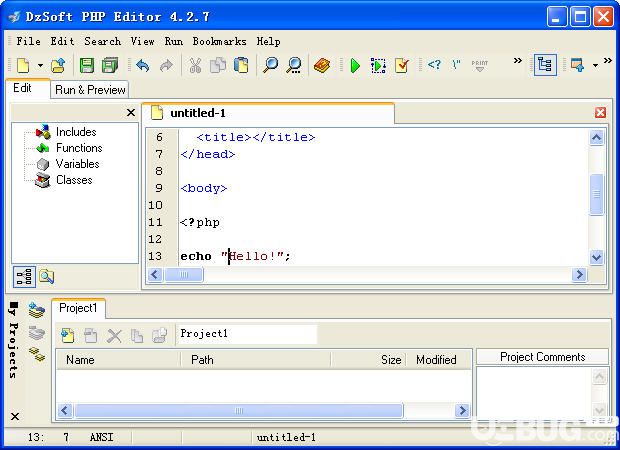Click the echo "Hello!" code line
620x450 pixels.
coord(235,256)
